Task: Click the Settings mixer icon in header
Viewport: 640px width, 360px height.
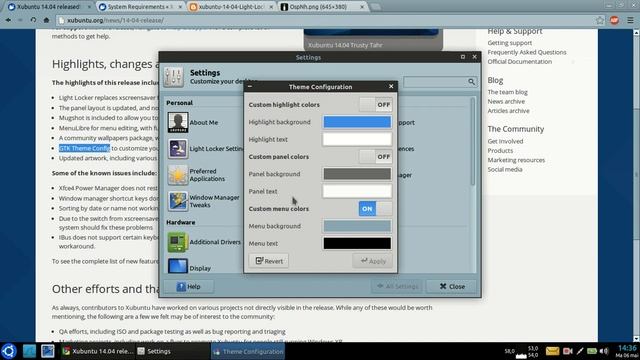Action: [x=173, y=77]
